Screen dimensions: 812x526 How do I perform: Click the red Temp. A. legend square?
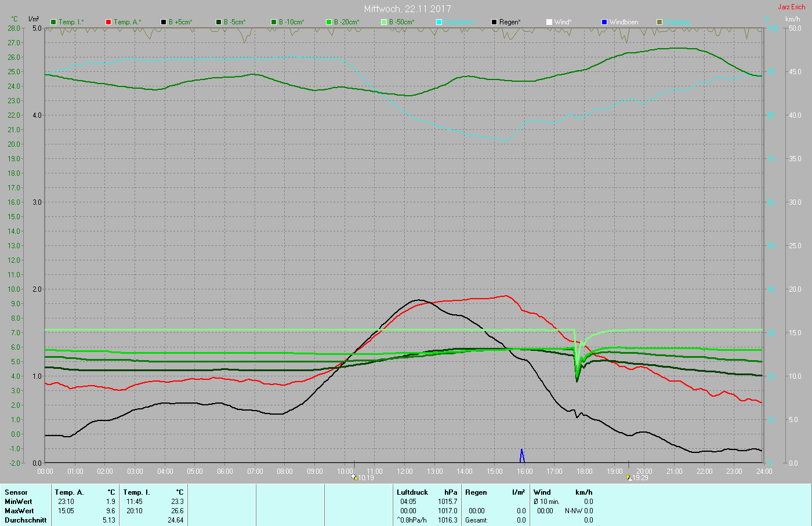108,22
